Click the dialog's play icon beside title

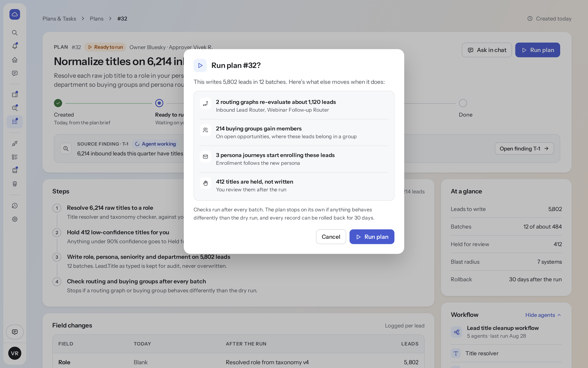tap(200, 65)
